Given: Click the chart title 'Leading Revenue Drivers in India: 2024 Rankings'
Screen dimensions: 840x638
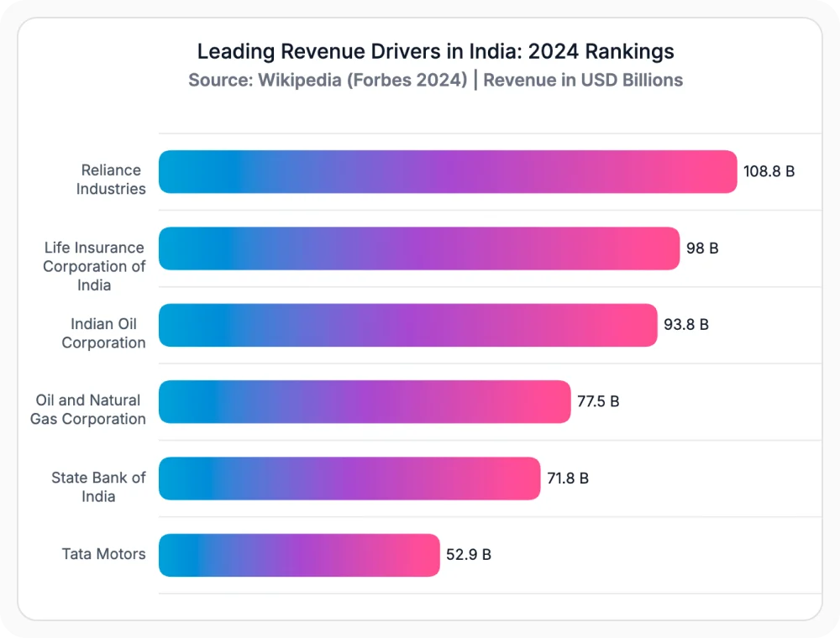Looking at the screenshot, I should (435, 52).
